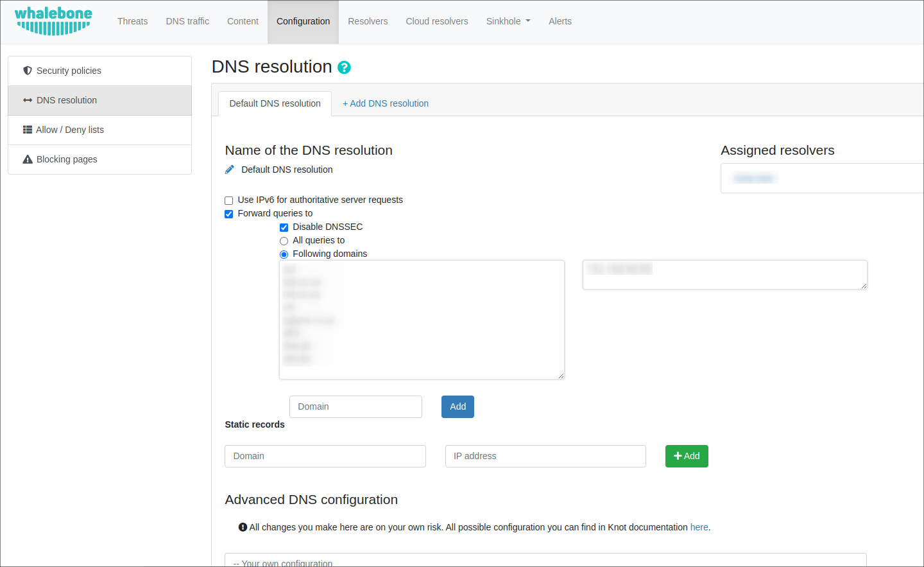Expand the Sinkhole dropdown menu
924x567 pixels.
508,21
